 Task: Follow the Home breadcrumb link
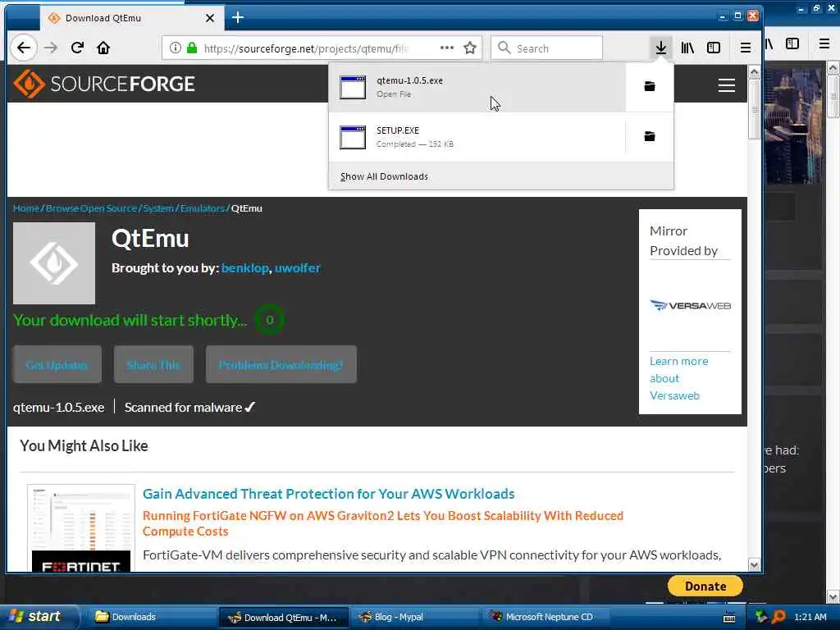pos(25,208)
